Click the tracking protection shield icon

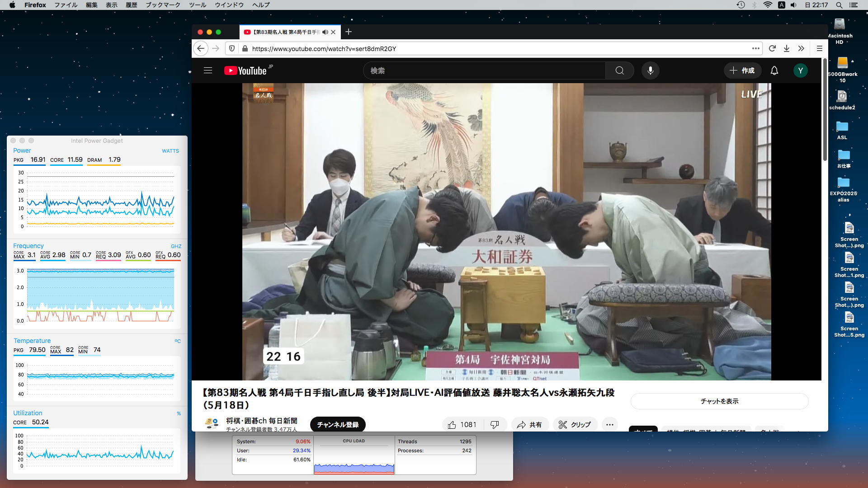click(232, 48)
